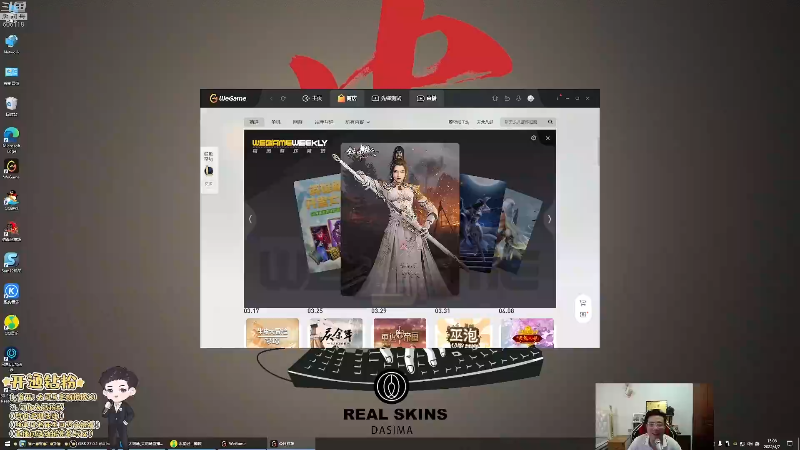Open the purple game thumbnail at row end
Viewport: 800px width, 450px height.
point(527,333)
